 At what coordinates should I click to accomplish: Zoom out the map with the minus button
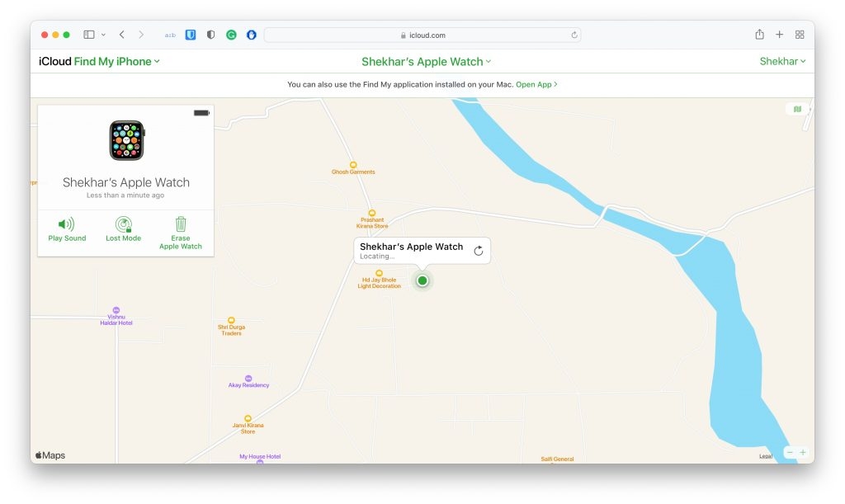(790, 452)
